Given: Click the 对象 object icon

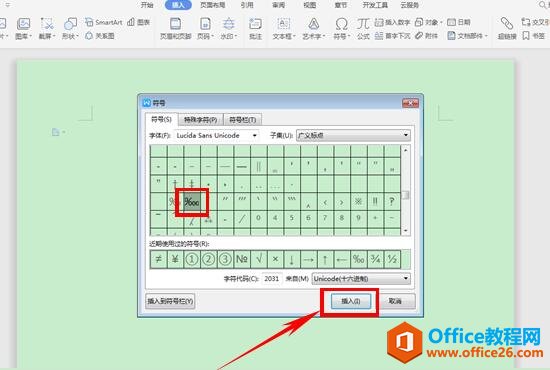Looking at the screenshot, I should pyautogui.click(x=419, y=22).
